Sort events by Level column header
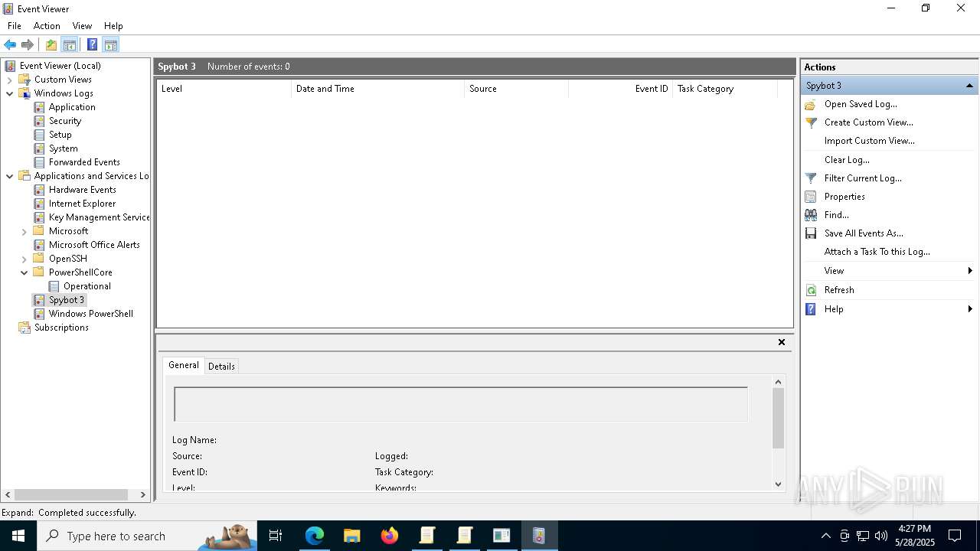Screen dimensions: 980x551 coord(224,89)
